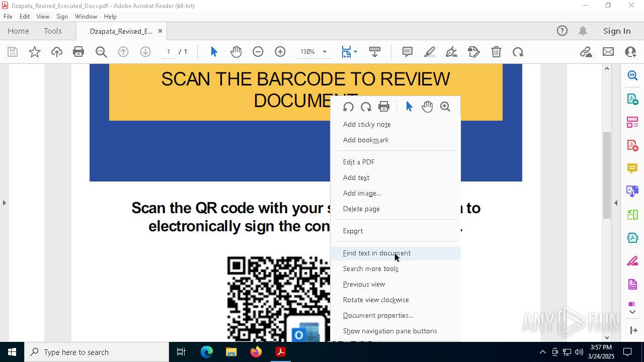Select the highlight text tool

[x=430, y=52]
